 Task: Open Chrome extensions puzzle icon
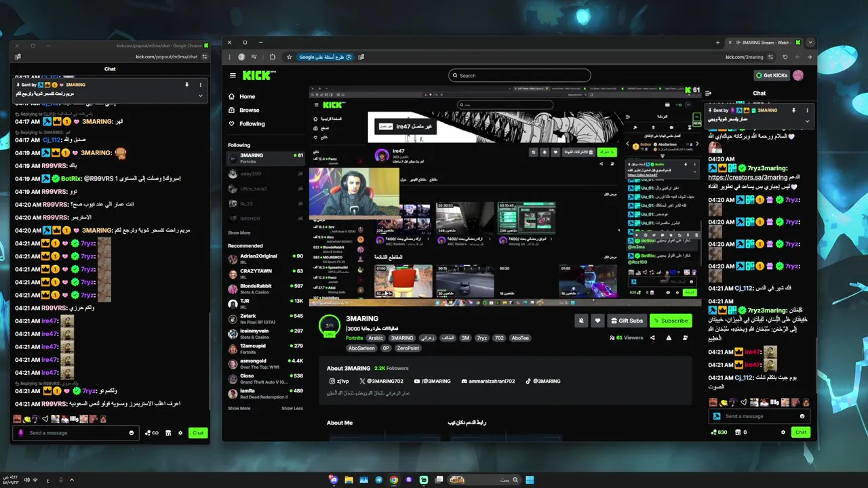tap(272, 57)
